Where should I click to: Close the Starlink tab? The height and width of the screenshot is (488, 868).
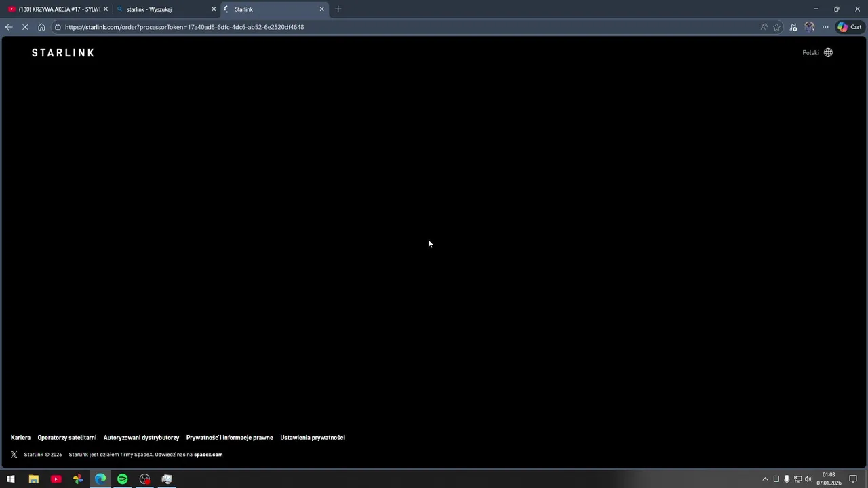(x=322, y=9)
